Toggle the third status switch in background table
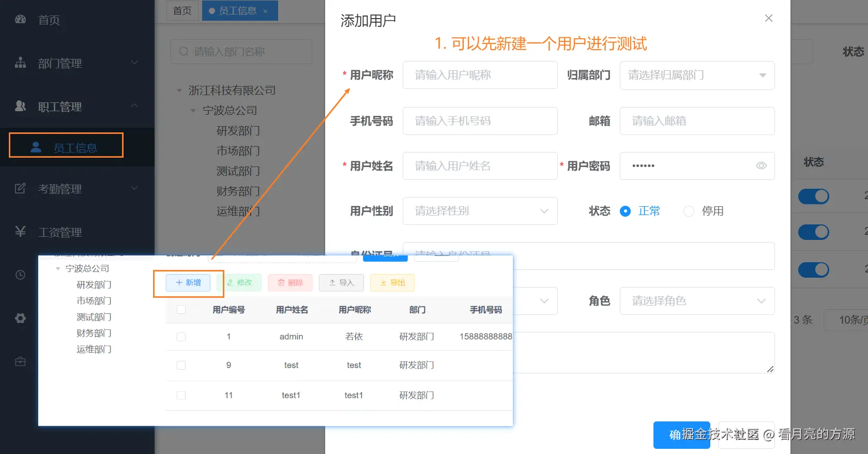The image size is (868, 454). [x=813, y=270]
